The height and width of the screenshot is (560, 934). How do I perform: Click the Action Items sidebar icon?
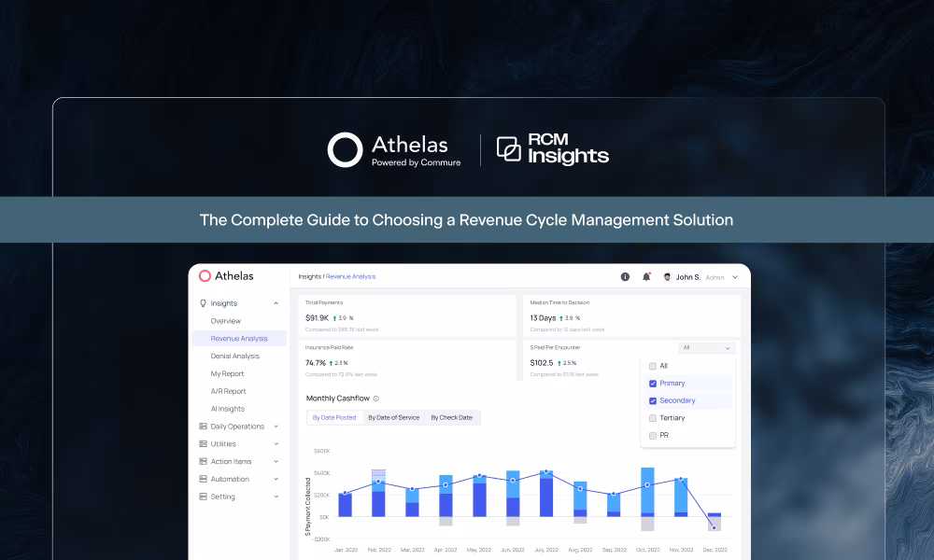click(203, 462)
